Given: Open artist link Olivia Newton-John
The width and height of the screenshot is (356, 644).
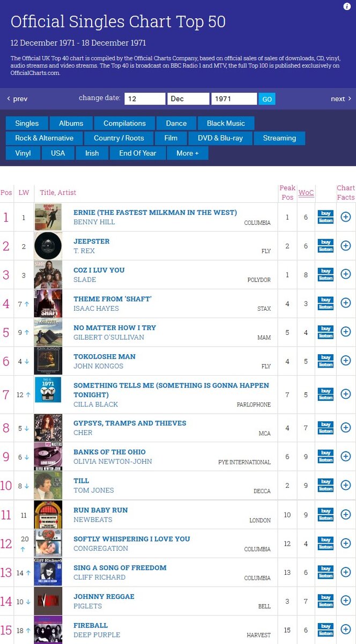Looking at the screenshot, I should pos(113,462).
